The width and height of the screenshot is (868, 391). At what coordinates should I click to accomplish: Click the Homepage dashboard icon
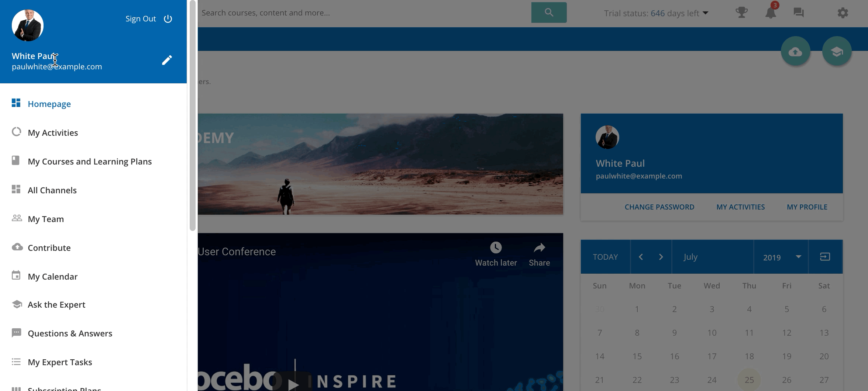click(x=16, y=103)
